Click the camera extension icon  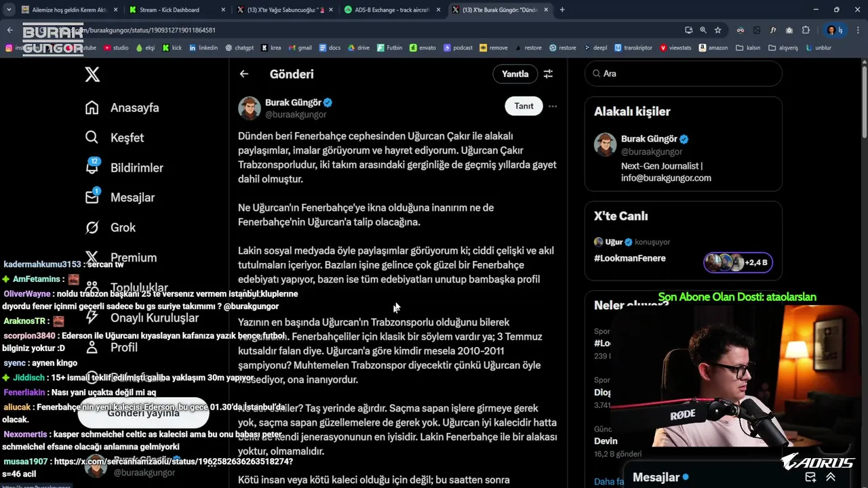789,30
